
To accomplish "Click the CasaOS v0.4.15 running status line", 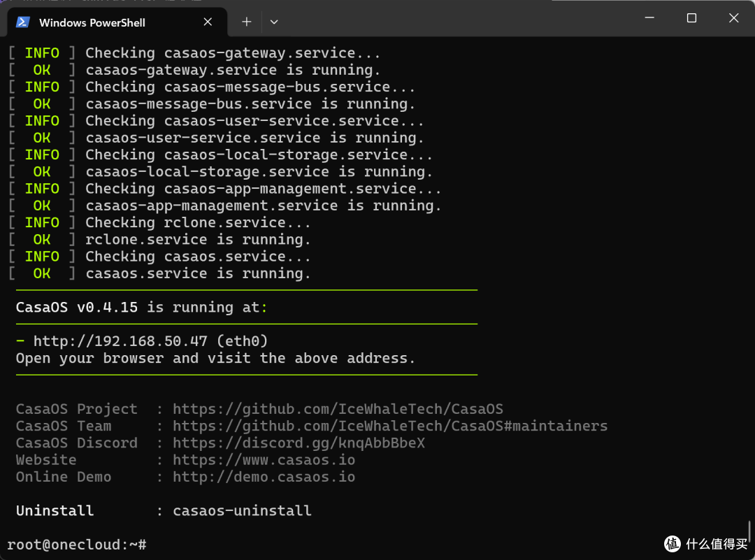I will [x=140, y=308].
